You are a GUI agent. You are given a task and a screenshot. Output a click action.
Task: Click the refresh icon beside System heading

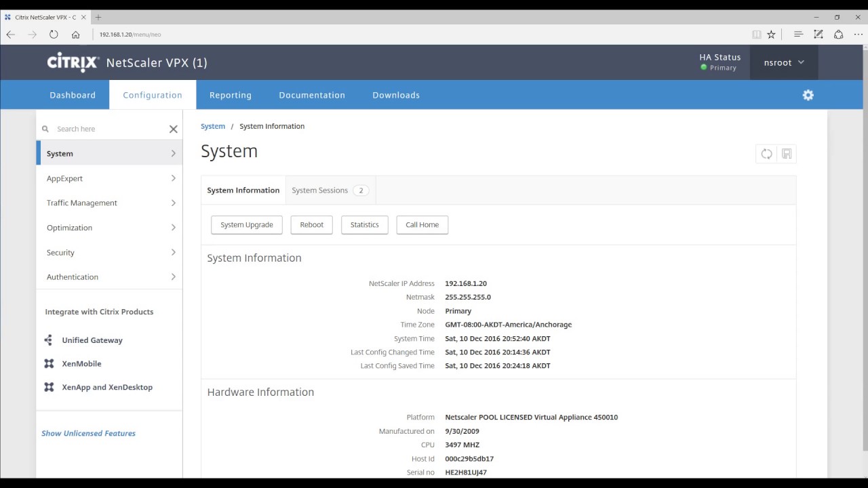766,154
